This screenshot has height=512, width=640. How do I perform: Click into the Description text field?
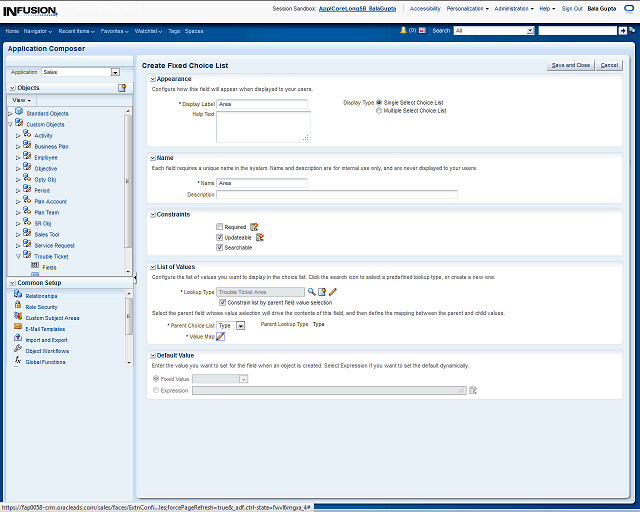(x=337, y=195)
